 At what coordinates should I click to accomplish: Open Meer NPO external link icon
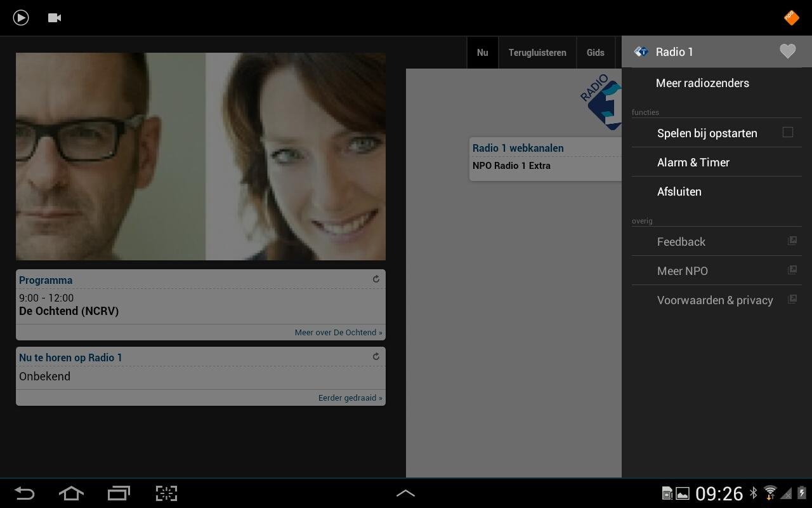(x=792, y=270)
